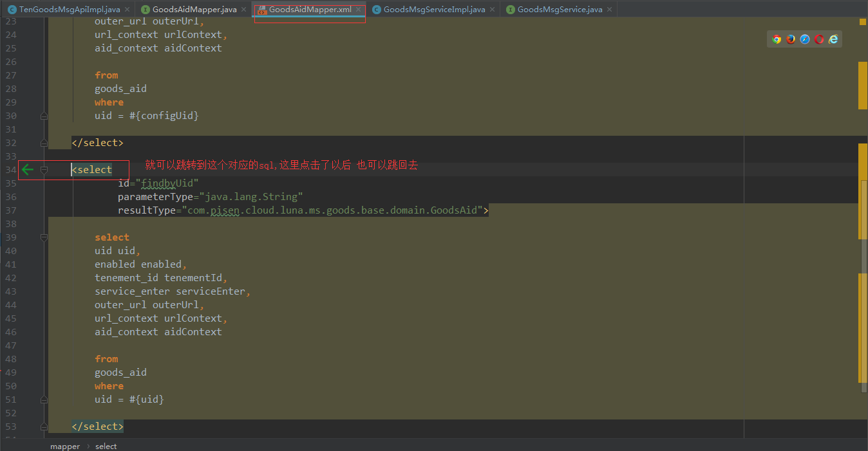Collapse the fold marker beside line 51
The image size is (868, 451).
pyautogui.click(x=44, y=399)
